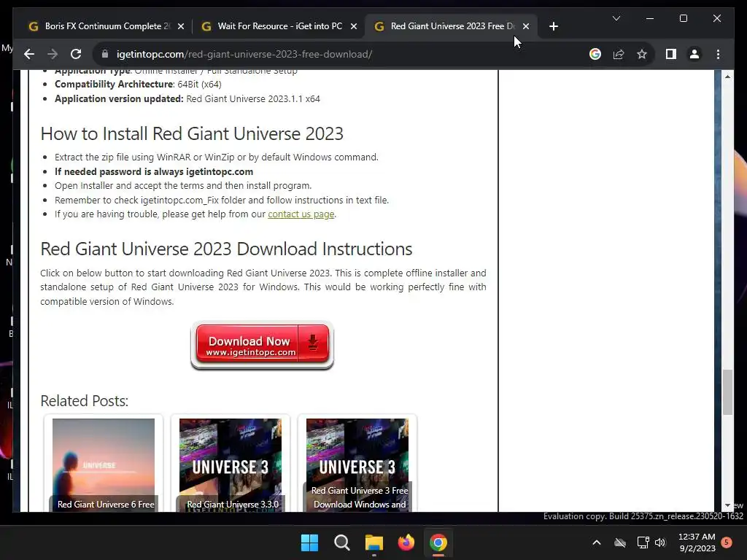Select the Red Giant Universe 2023 tab
The image size is (747, 560).
coord(452,26)
